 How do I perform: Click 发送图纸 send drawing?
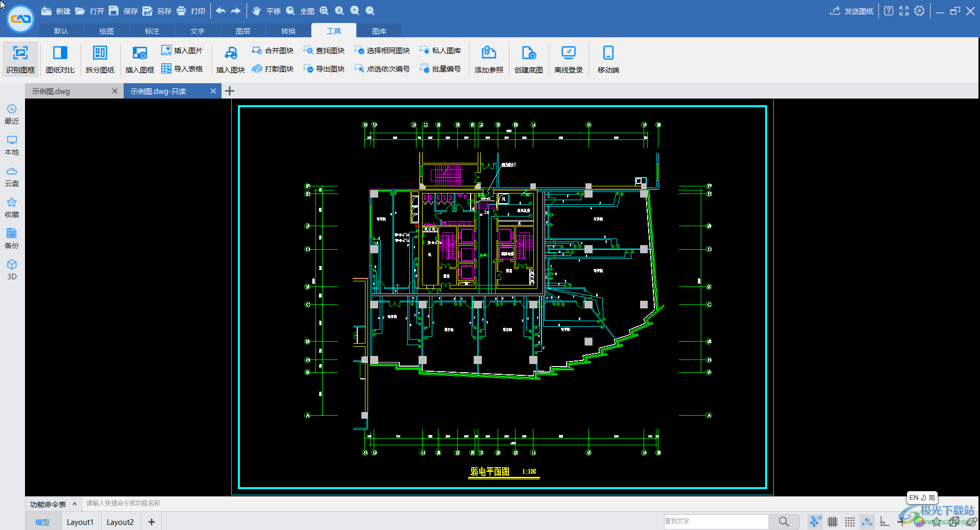[x=851, y=11]
